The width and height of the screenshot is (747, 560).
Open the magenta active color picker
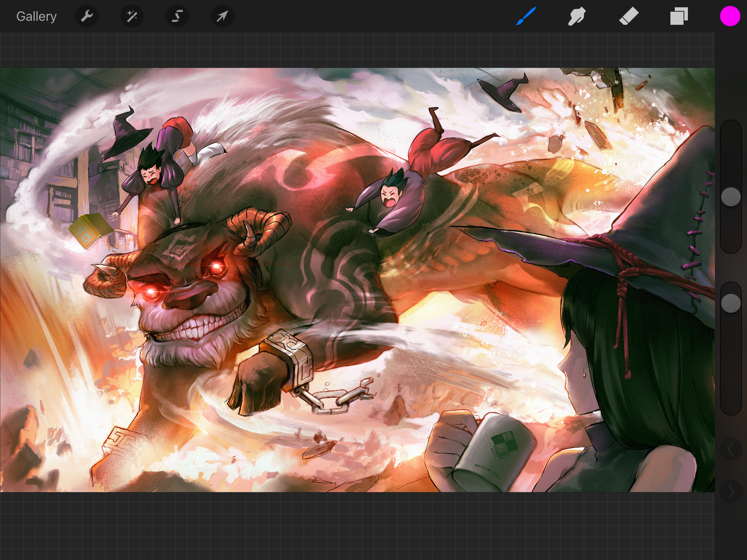click(x=730, y=16)
